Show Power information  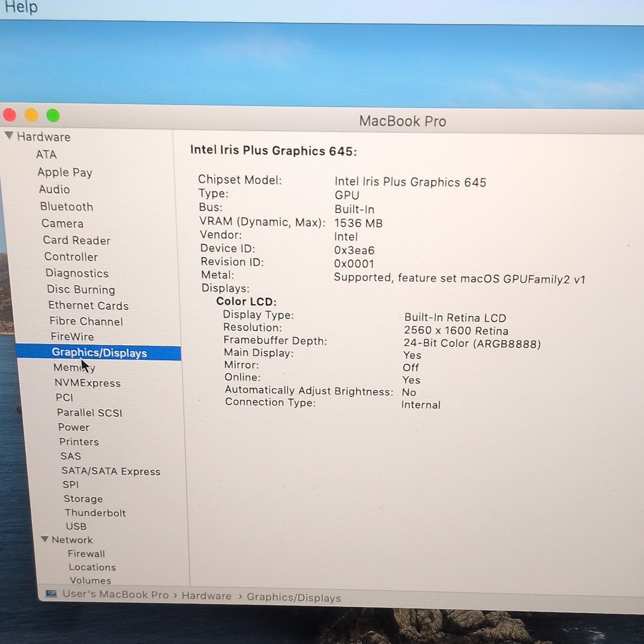point(74,427)
